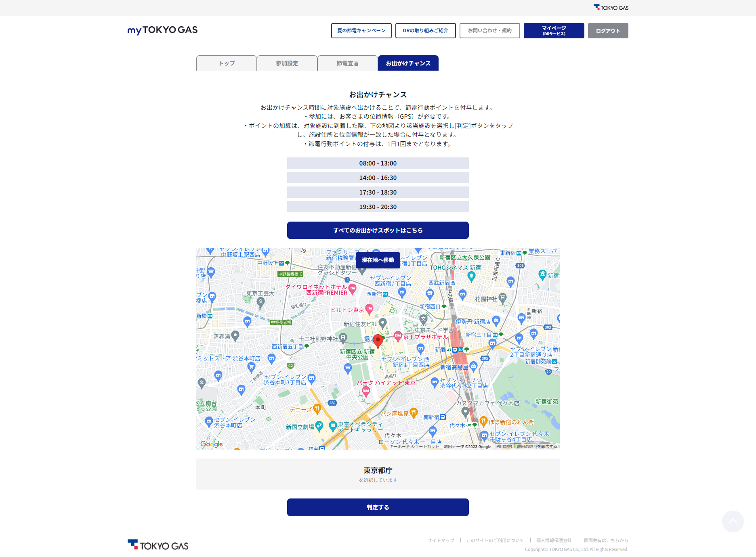The height and width of the screenshot is (557, 756).
Task: Click the ログアウト button
Action: tap(608, 30)
